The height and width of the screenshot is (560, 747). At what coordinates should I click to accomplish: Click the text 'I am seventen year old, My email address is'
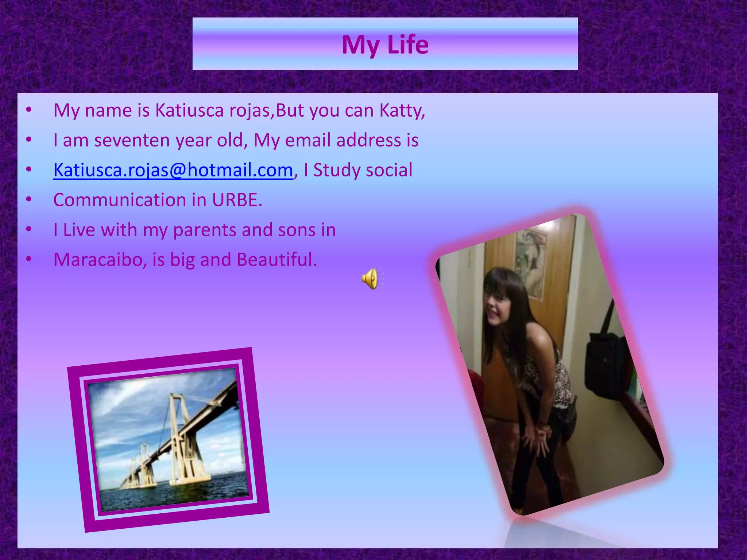236,140
